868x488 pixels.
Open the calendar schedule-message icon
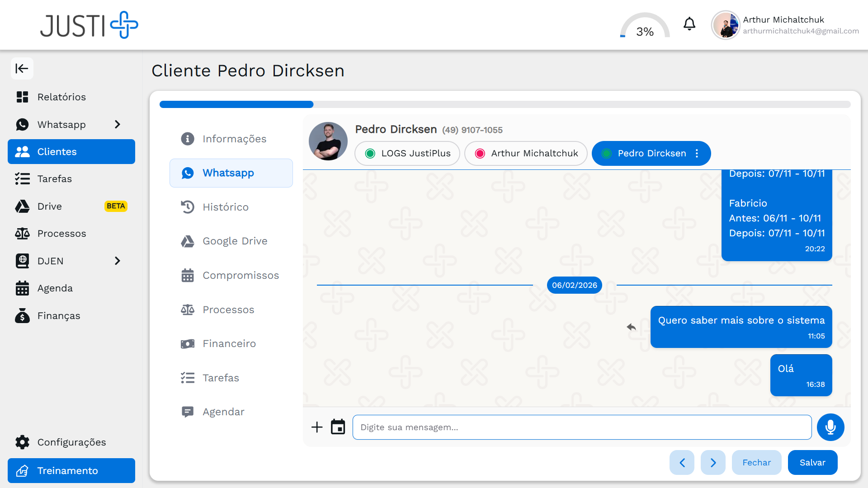338,427
